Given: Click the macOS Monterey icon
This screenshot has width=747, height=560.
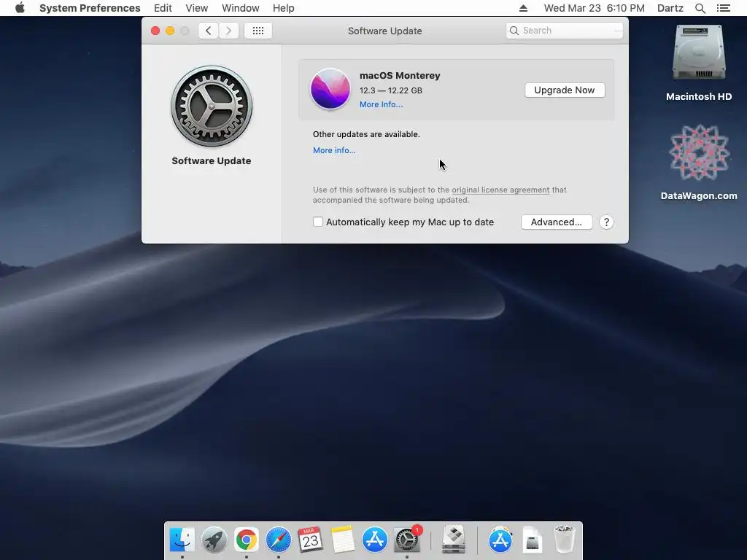Looking at the screenshot, I should [330, 88].
